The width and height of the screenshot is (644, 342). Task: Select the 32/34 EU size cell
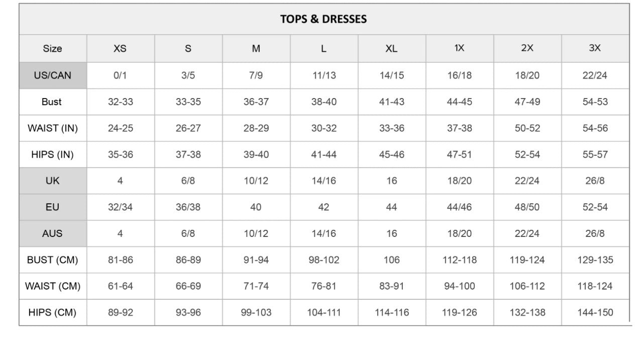(121, 207)
